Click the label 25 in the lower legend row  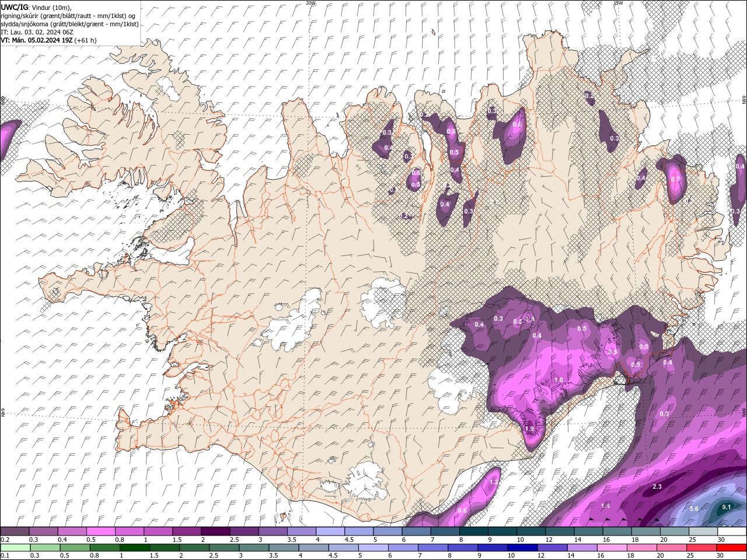pos(691,556)
